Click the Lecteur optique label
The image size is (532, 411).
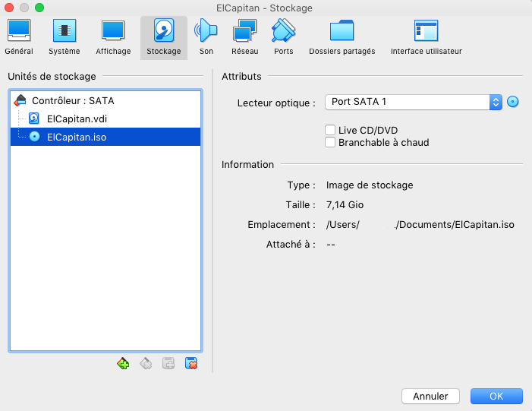[x=276, y=103]
